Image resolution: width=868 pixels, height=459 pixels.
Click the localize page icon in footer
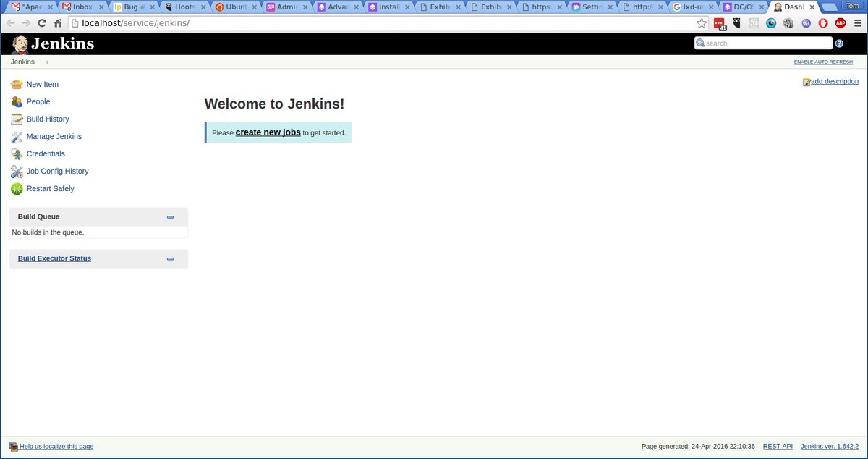[14, 447]
